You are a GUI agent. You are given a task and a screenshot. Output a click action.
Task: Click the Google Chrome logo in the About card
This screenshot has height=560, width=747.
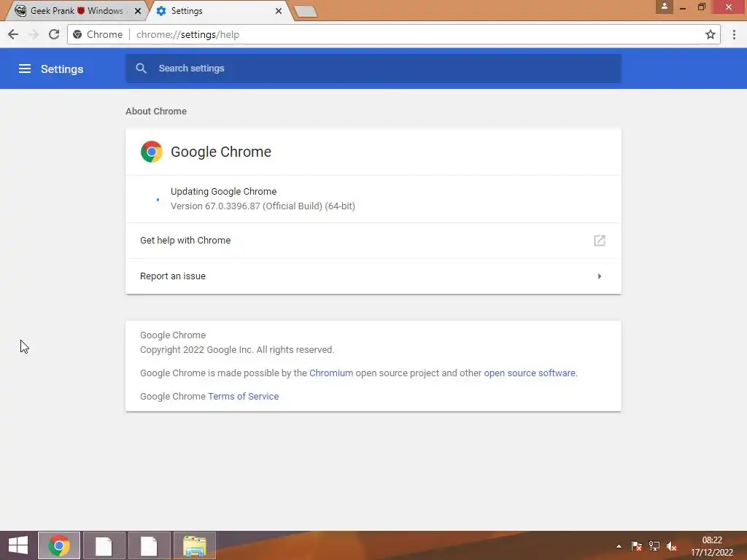coord(152,152)
